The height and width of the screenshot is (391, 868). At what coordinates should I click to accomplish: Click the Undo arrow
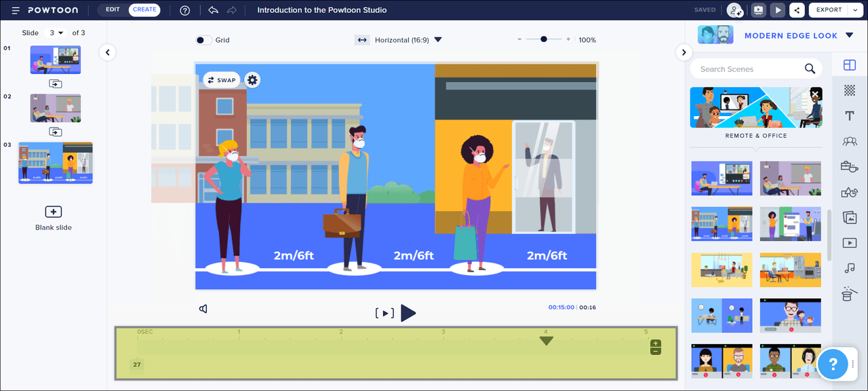(x=213, y=10)
